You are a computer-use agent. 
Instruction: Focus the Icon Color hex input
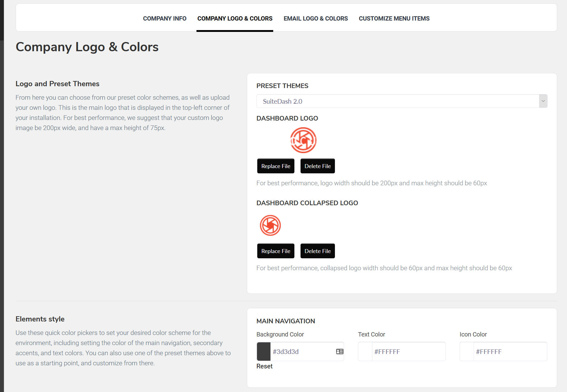pyautogui.click(x=510, y=352)
